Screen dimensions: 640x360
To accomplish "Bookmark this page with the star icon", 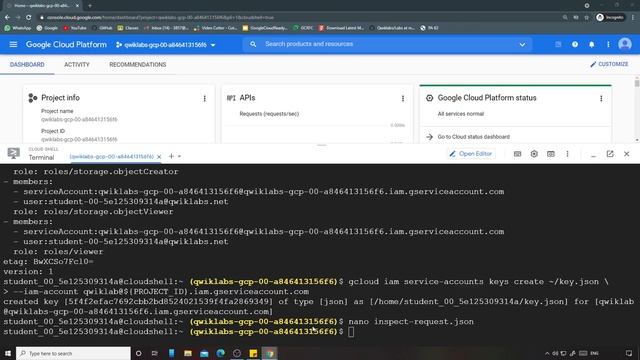I will click(587, 18).
